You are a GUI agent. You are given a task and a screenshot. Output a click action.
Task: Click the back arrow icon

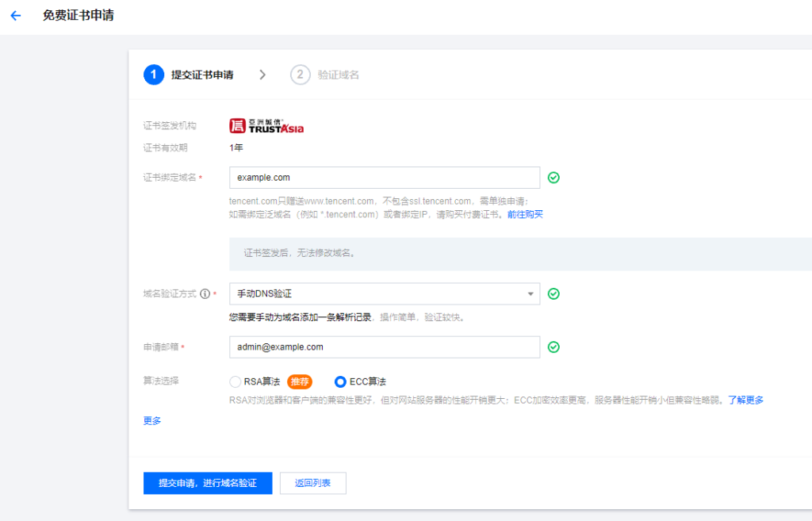tap(16, 15)
